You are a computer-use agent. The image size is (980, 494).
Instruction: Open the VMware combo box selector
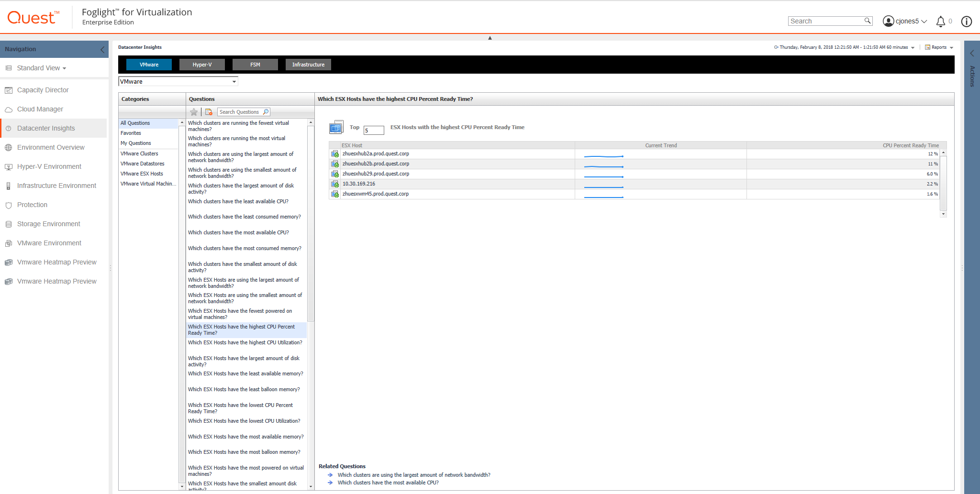click(x=234, y=82)
